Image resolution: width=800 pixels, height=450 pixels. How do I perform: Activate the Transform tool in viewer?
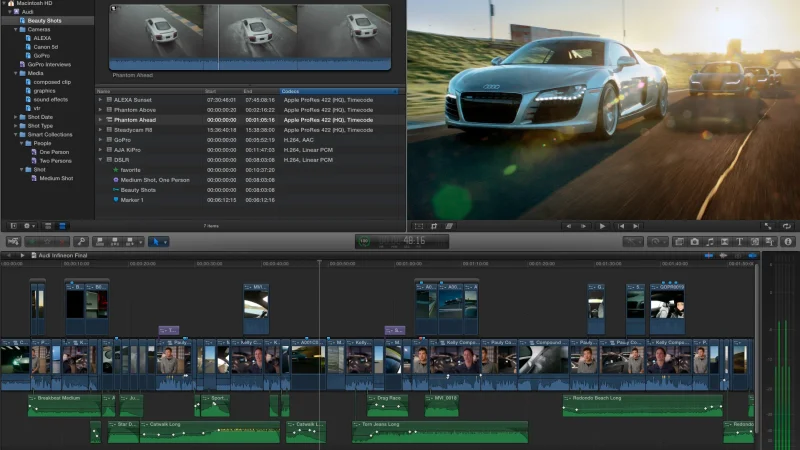coord(418,226)
